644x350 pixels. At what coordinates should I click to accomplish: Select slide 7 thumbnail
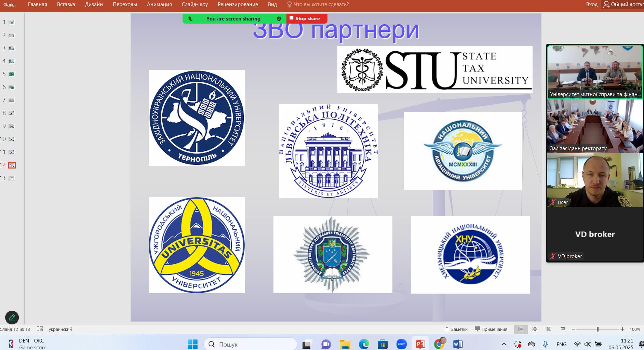(12, 100)
